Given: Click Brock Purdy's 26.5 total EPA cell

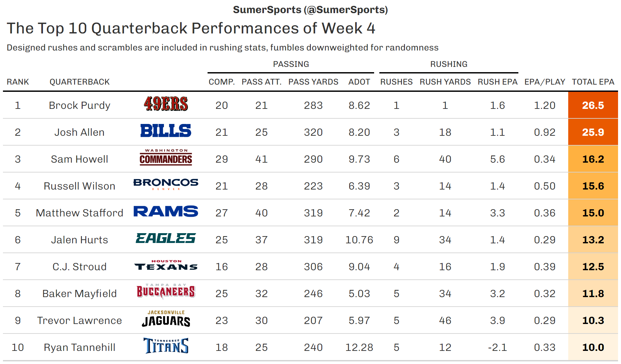Looking at the screenshot, I should click(x=593, y=106).
